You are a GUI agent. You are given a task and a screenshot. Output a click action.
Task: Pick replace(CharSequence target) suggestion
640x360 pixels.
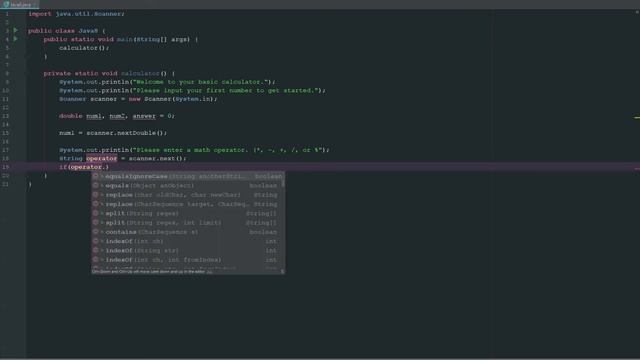tap(188, 204)
